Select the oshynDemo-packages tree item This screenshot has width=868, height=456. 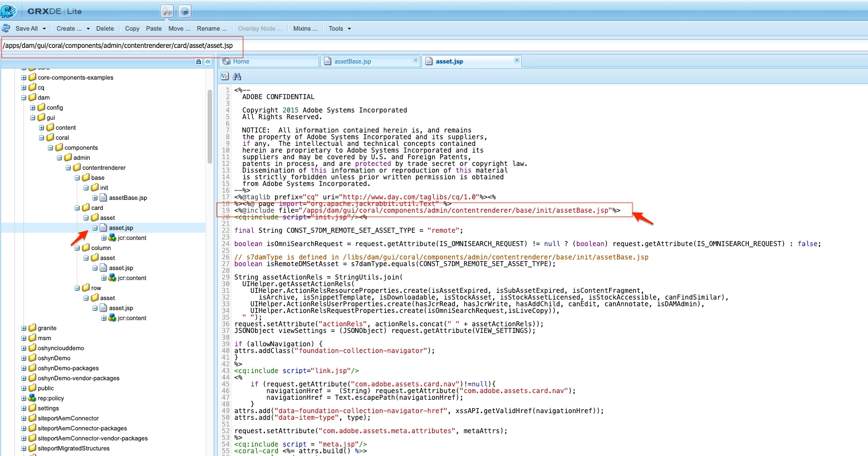tap(68, 368)
